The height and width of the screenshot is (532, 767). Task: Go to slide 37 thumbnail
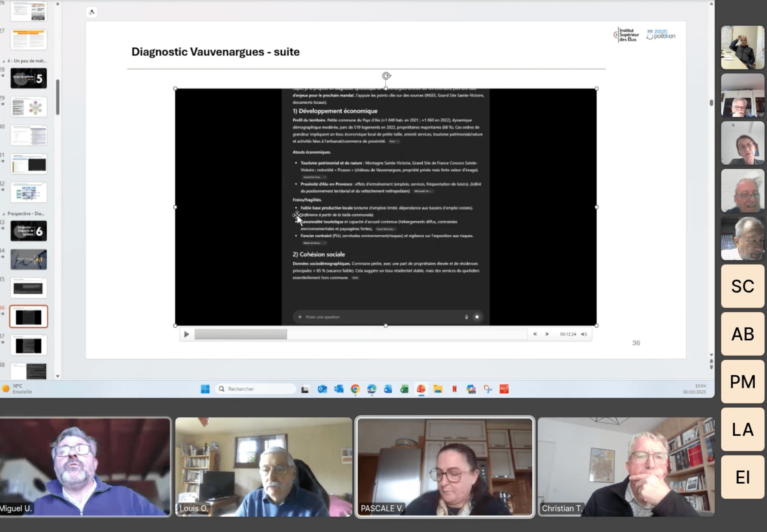pos(29,345)
